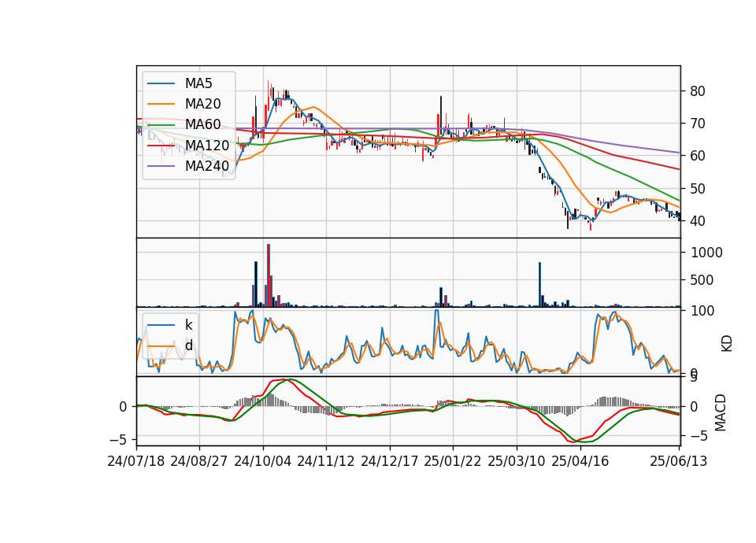Screen dimensions: 756x543
Task: Click the blue MA5 legend line
Action: 161,83
